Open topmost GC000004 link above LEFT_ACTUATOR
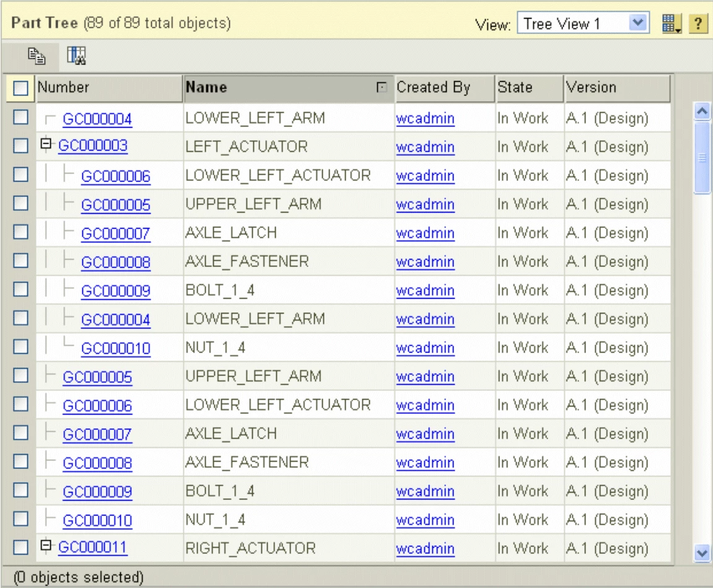713x588 pixels. click(x=97, y=119)
